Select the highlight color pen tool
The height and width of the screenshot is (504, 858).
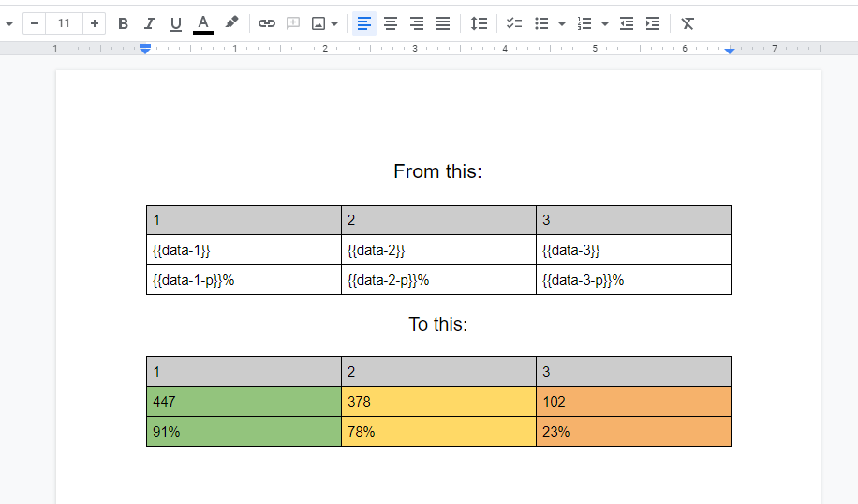click(x=231, y=23)
